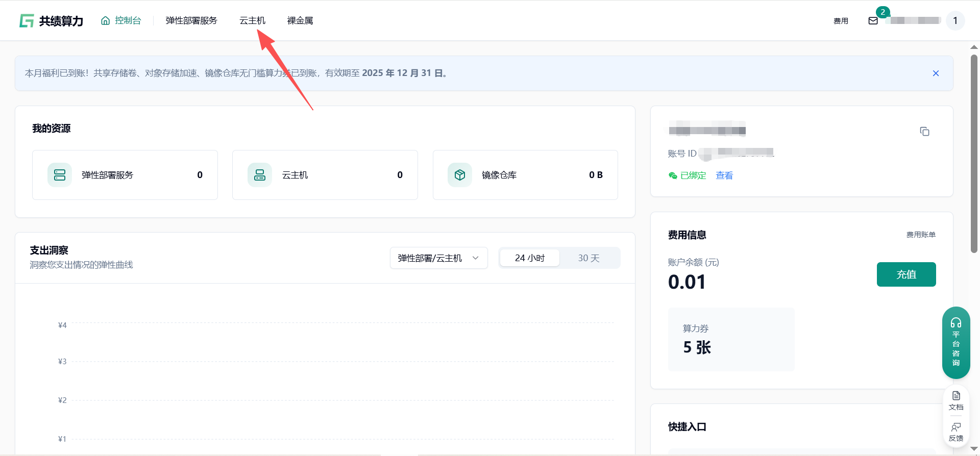Viewport: 980px width, 456px height.
Task: Click the 我的资源 heading
Action: click(x=52, y=129)
